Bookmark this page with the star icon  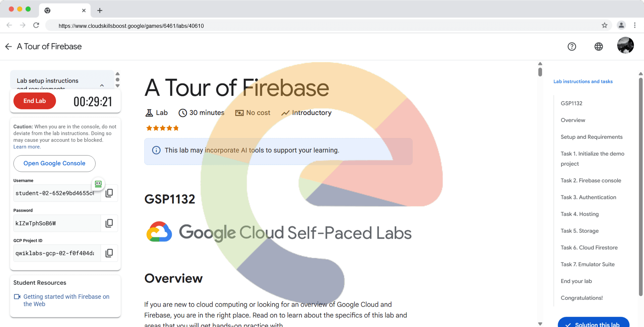[604, 25]
